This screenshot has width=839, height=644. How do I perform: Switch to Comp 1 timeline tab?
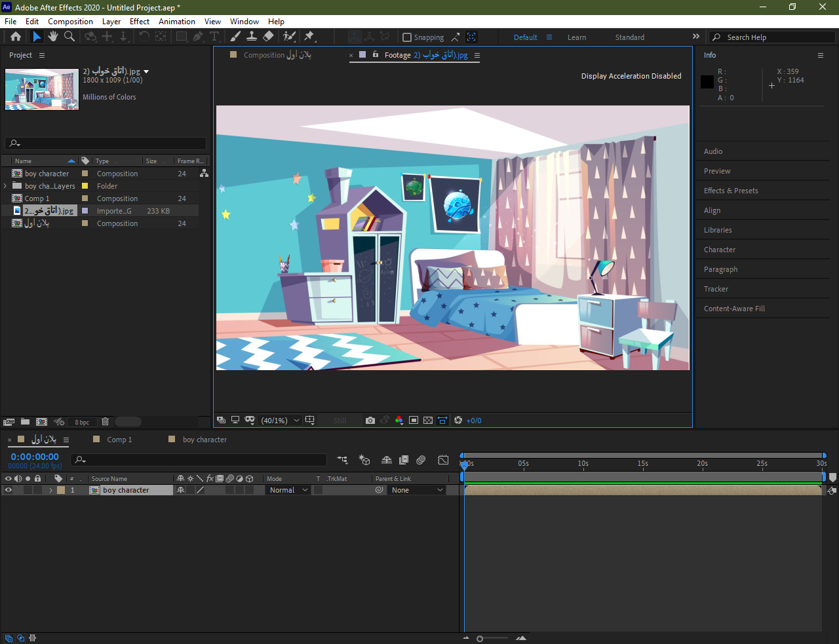click(x=119, y=440)
